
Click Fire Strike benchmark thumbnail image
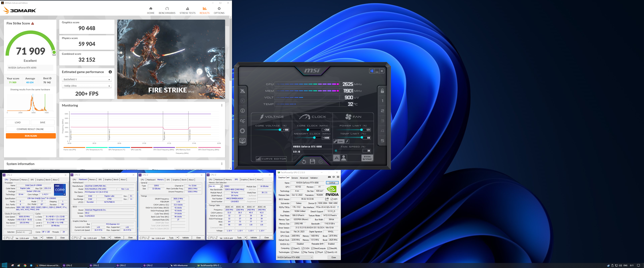coord(171,59)
